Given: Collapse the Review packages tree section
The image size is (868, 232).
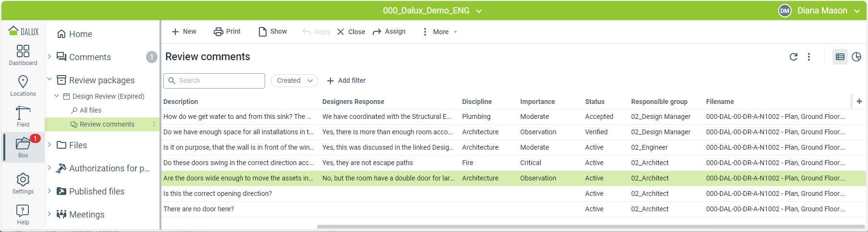Looking at the screenshot, I should (49, 79).
